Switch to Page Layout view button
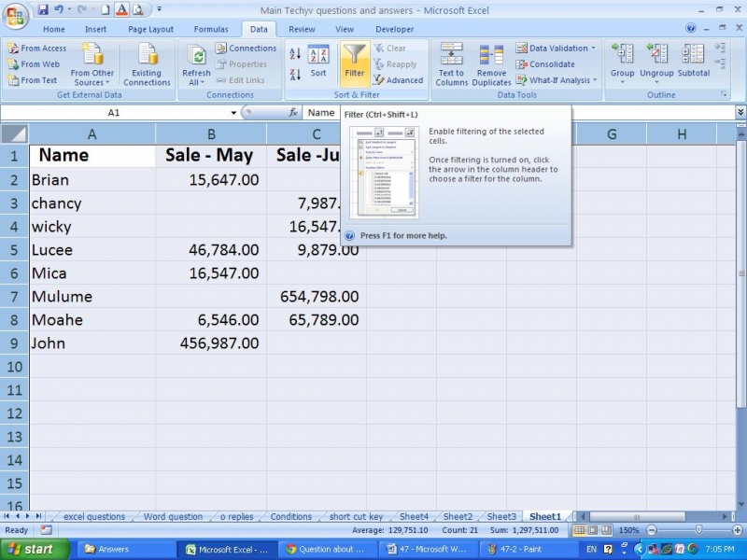The width and height of the screenshot is (747, 560). (x=593, y=530)
